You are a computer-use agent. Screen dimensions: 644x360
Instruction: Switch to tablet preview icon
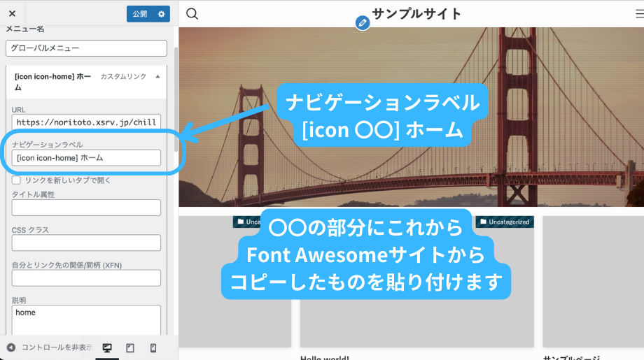click(130, 348)
